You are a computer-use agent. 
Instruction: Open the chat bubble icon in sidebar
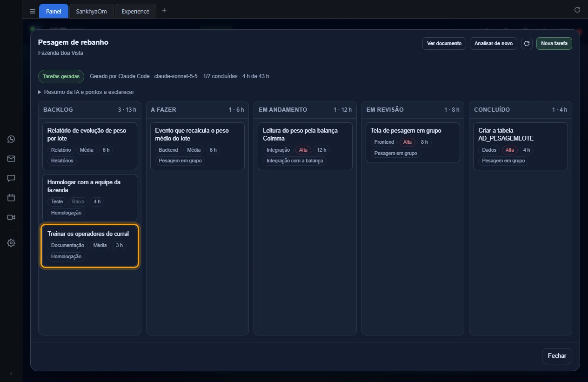click(x=11, y=178)
